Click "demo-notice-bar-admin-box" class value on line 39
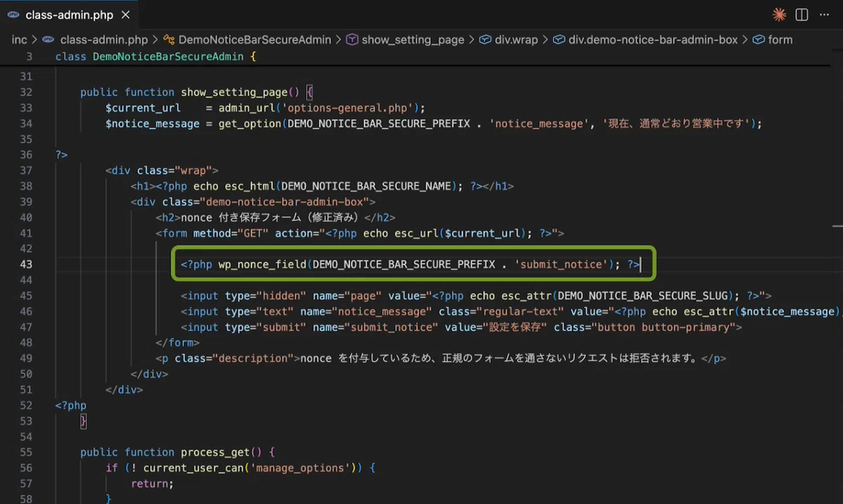The image size is (843, 504). coord(285,201)
